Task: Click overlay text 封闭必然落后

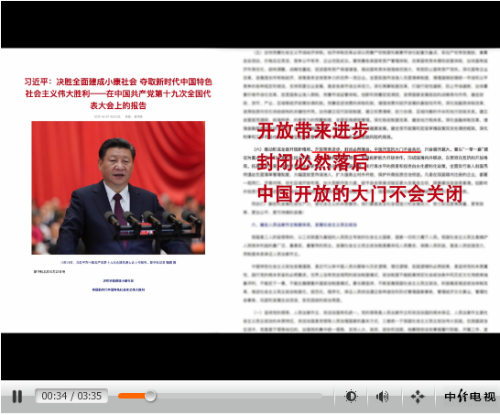Action: (x=313, y=162)
